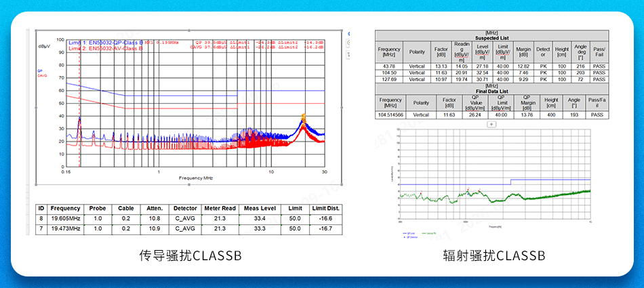Click the 19.605MHz frequency cell
Viewport: 644px width, 288px height.
click(65, 219)
